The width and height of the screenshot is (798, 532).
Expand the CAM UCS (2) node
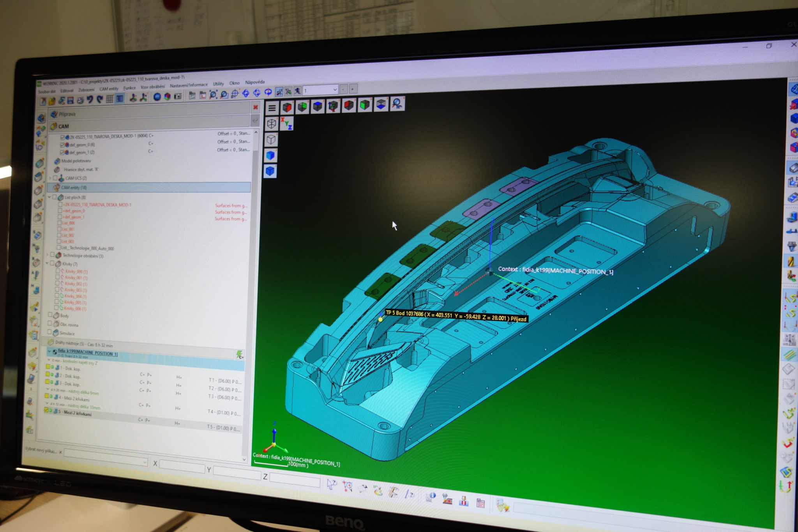[x=50, y=178]
